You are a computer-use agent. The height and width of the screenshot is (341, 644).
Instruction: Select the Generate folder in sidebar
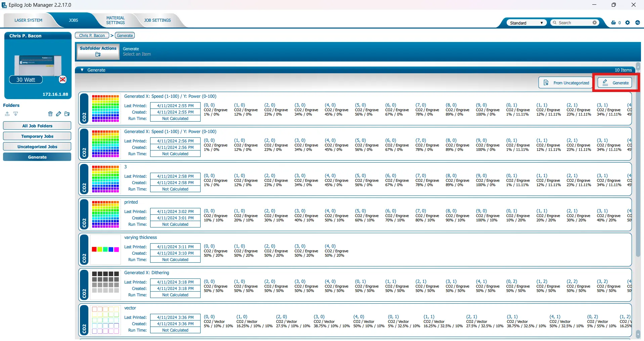click(x=37, y=157)
